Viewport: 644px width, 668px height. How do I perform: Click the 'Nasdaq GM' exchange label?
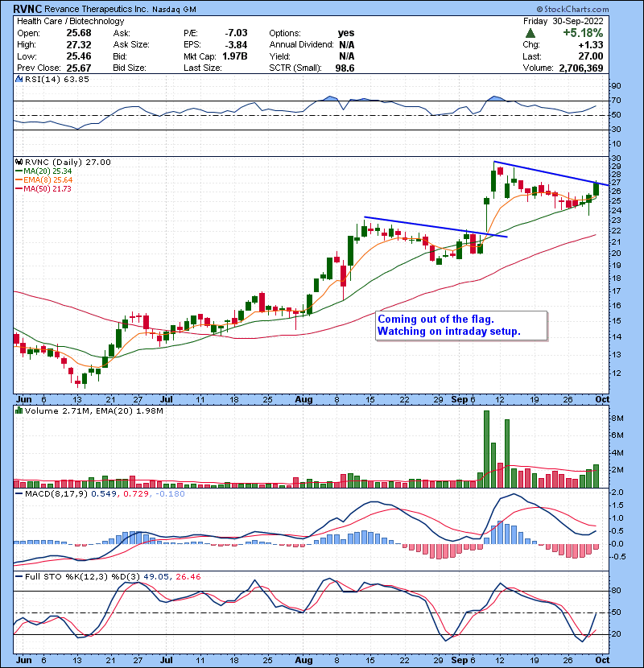pyautogui.click(x=174, y=10)
